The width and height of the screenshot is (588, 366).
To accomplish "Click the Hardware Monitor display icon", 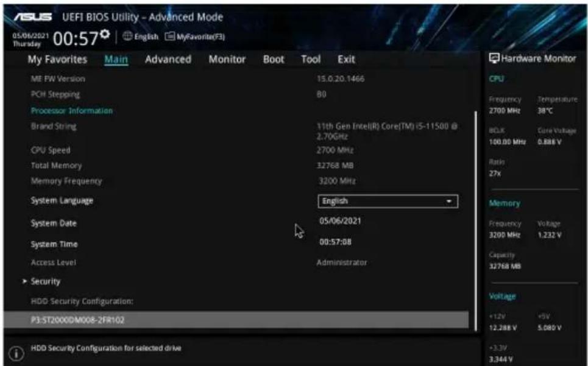I will (x=494, y=58).
